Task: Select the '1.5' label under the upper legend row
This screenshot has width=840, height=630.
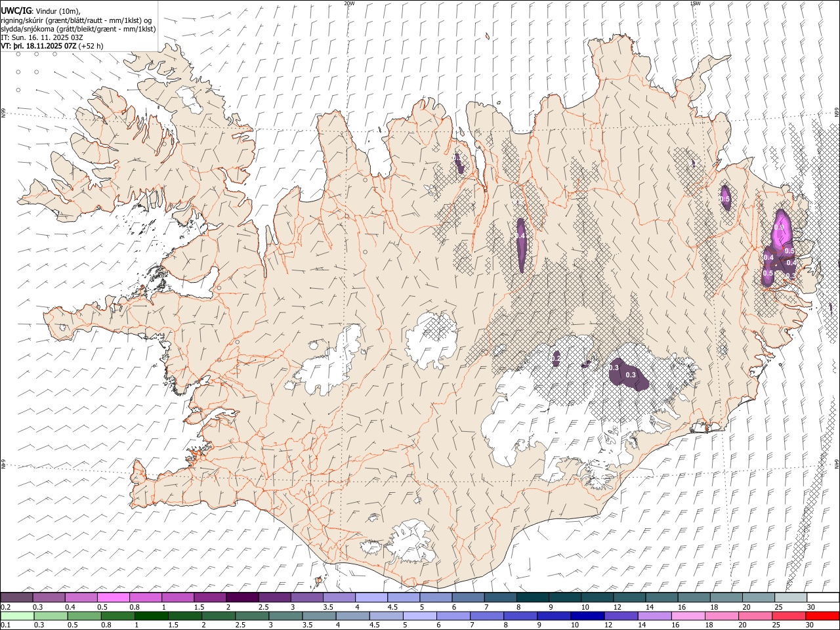Action: click(199, 607)
